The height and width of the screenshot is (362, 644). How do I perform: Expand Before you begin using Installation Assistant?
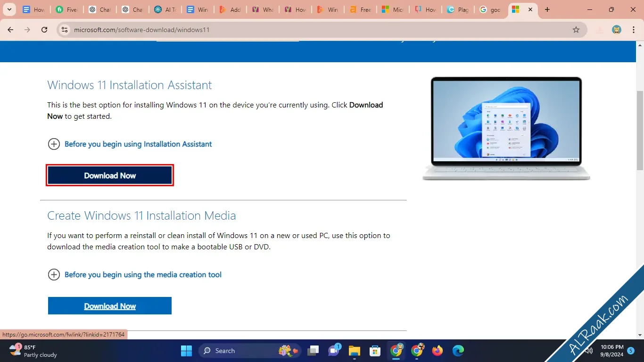click(x=130, y=144)
